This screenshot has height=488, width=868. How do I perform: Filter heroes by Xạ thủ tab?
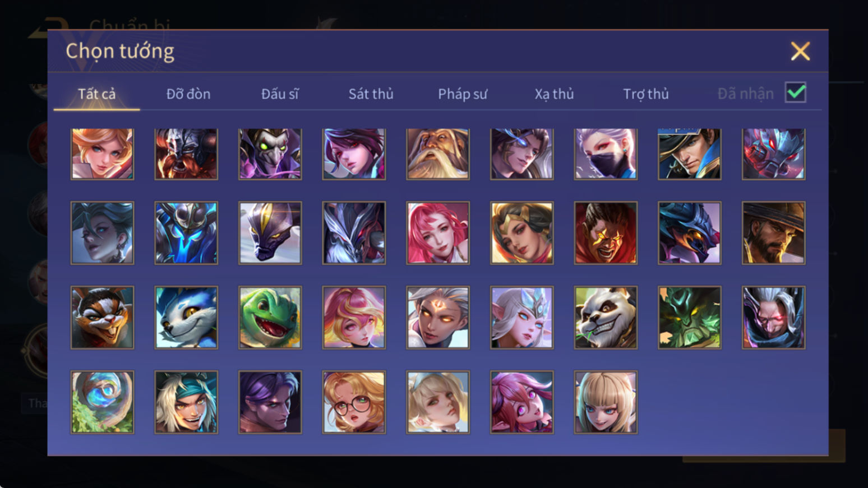(x=554, y=94)
